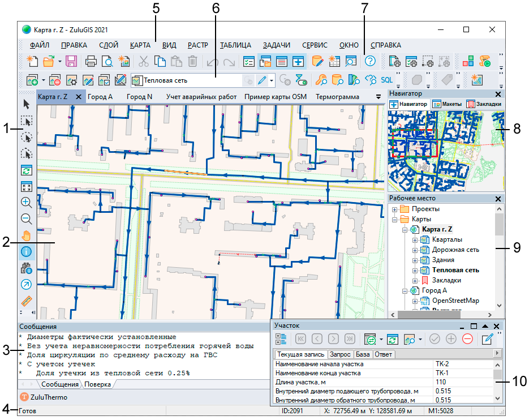Toggle the Information object tool
The height and width of the screenshot is (420, 529).
point(26,251)
